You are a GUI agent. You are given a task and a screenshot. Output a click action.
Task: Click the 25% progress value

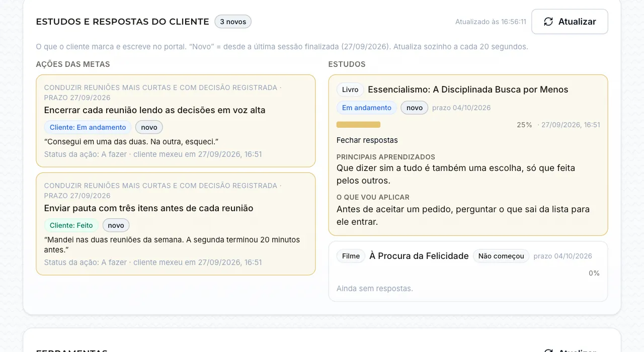(524, 125)
